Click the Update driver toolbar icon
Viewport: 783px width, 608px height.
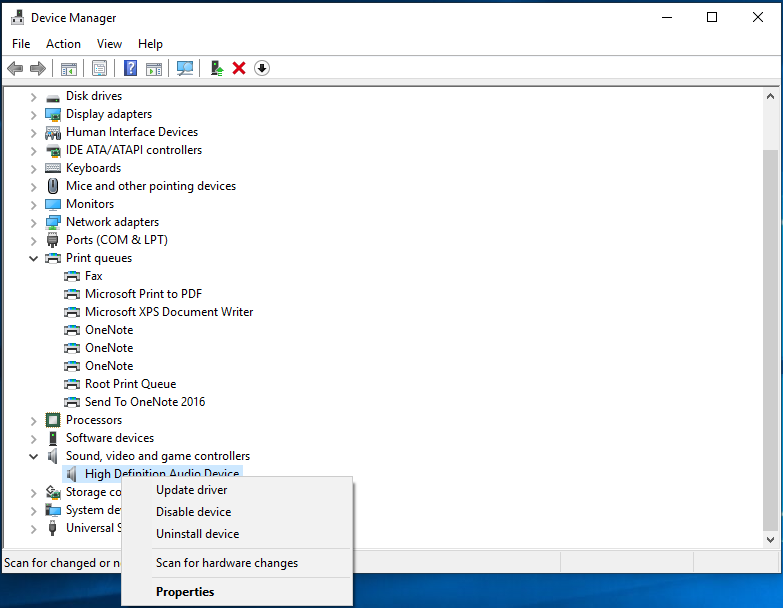point(216,68)
